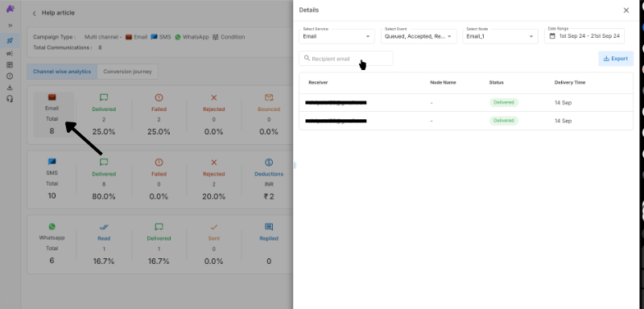Close the Details panel
Image resolution: width=644 pixels, height=309 pixels.
click(626, 10)
